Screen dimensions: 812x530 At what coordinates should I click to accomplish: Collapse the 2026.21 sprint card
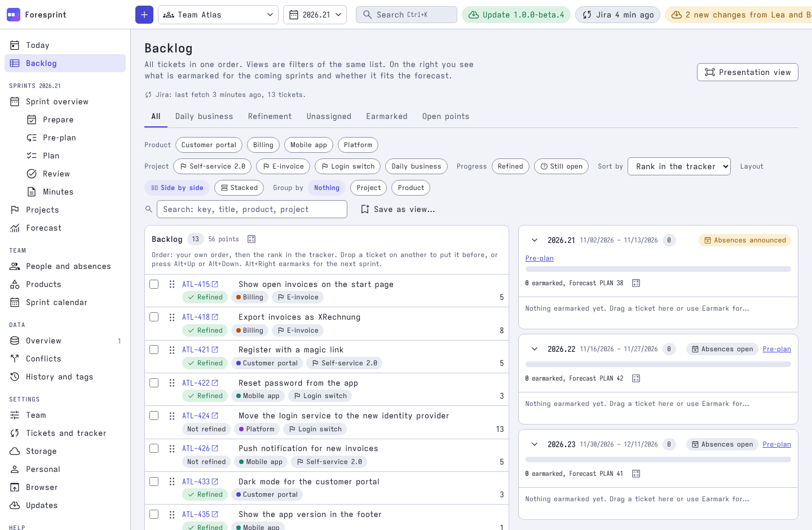(535, 240)
